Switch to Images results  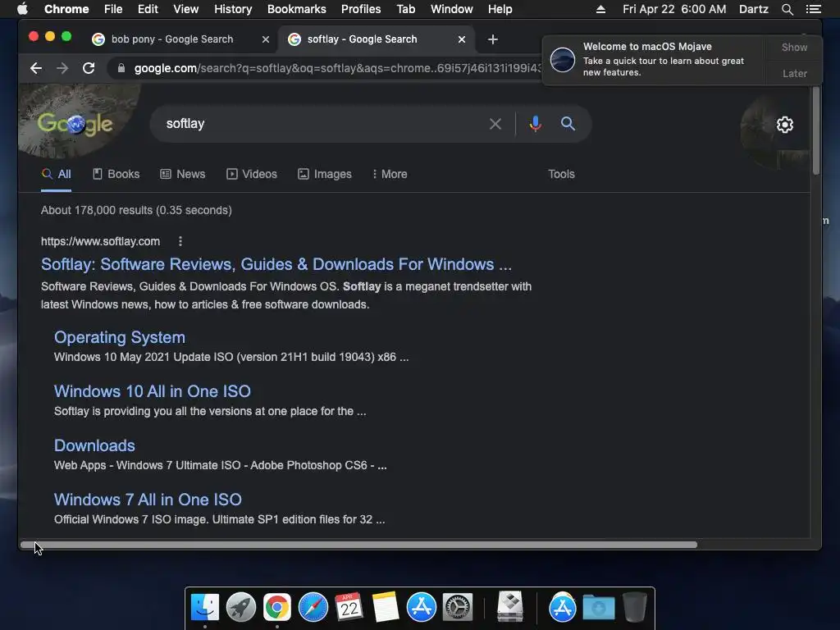(325, 174)
